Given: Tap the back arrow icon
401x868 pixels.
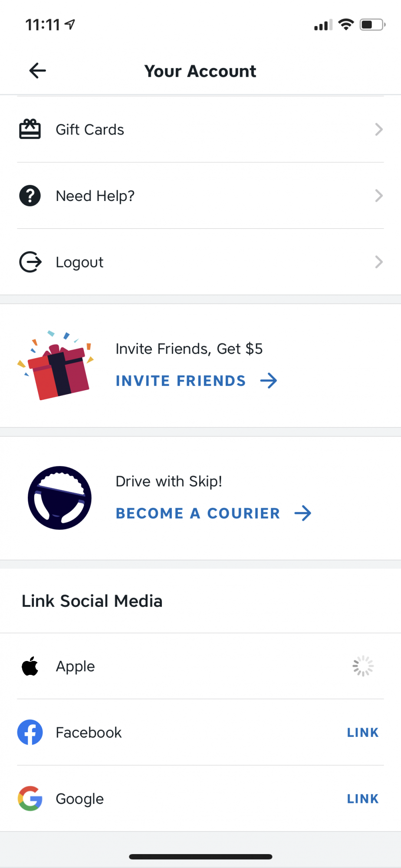Looking at the screenshot, I should [x=37, y=71].
